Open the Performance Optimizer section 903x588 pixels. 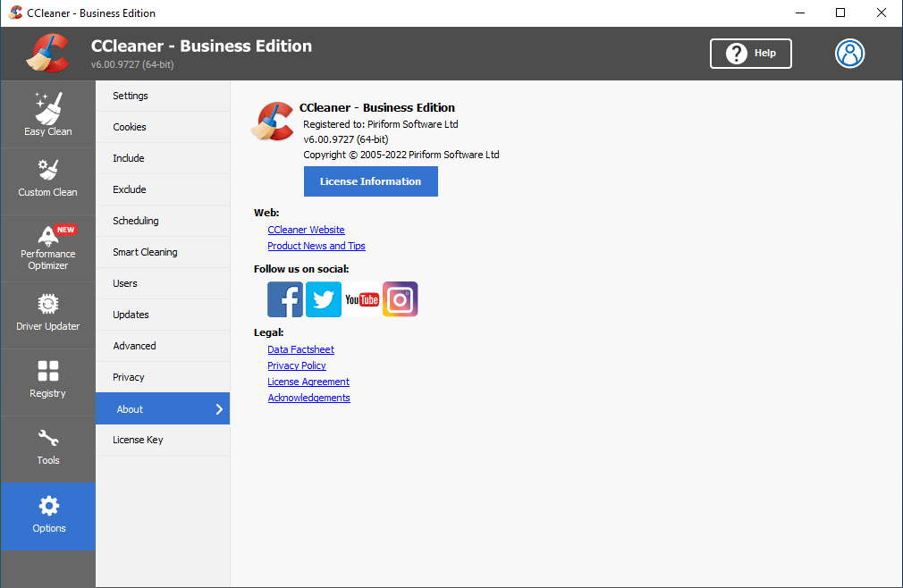coord(47,248)
